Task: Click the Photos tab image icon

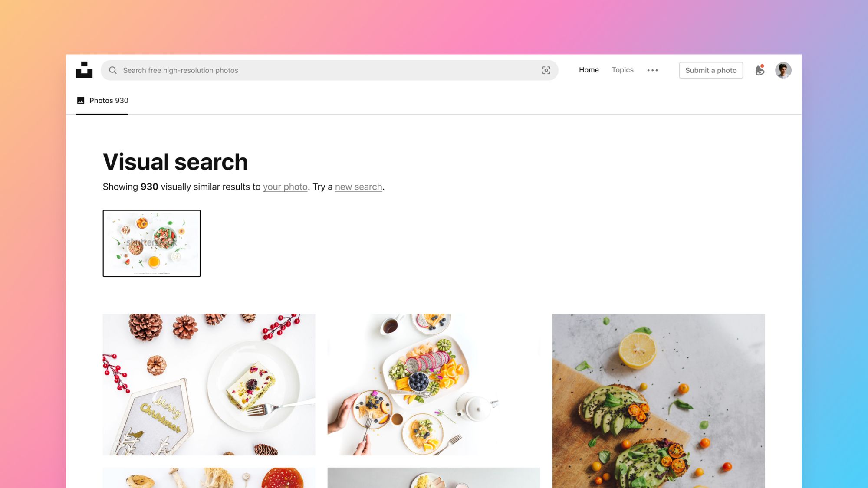Action: point(80,101)
